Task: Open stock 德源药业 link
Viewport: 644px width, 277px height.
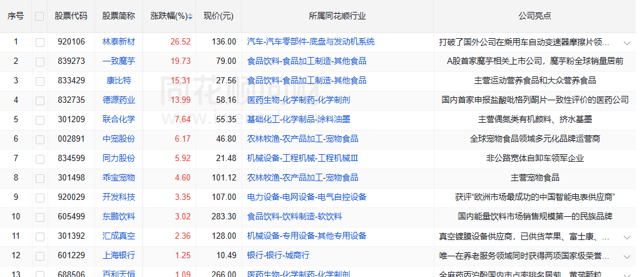Action: [x=119, y=100]
